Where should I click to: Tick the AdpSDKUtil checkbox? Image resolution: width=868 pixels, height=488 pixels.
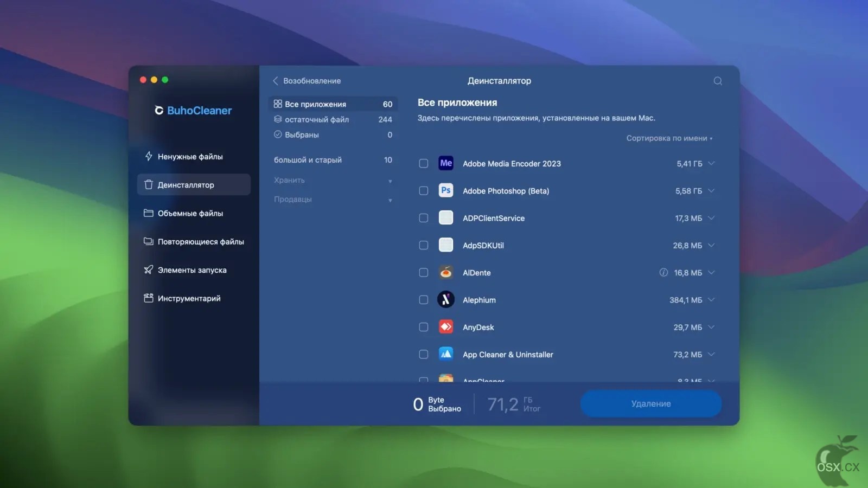[x=424, y=245]
